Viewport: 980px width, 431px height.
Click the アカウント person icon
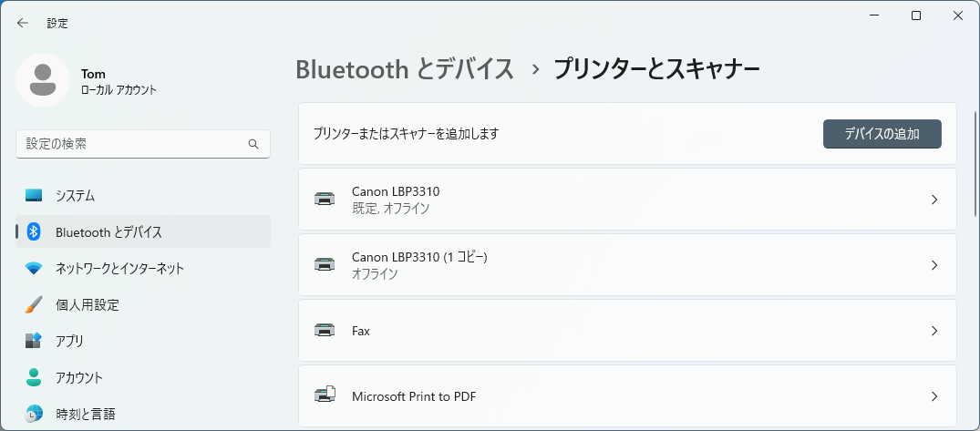pos(34,377)
